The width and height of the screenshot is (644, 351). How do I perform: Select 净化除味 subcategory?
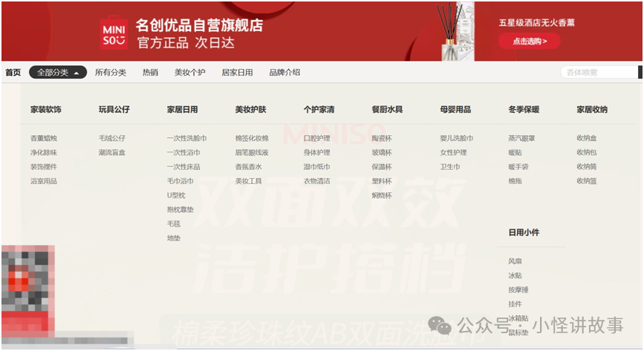click(44, 152)
